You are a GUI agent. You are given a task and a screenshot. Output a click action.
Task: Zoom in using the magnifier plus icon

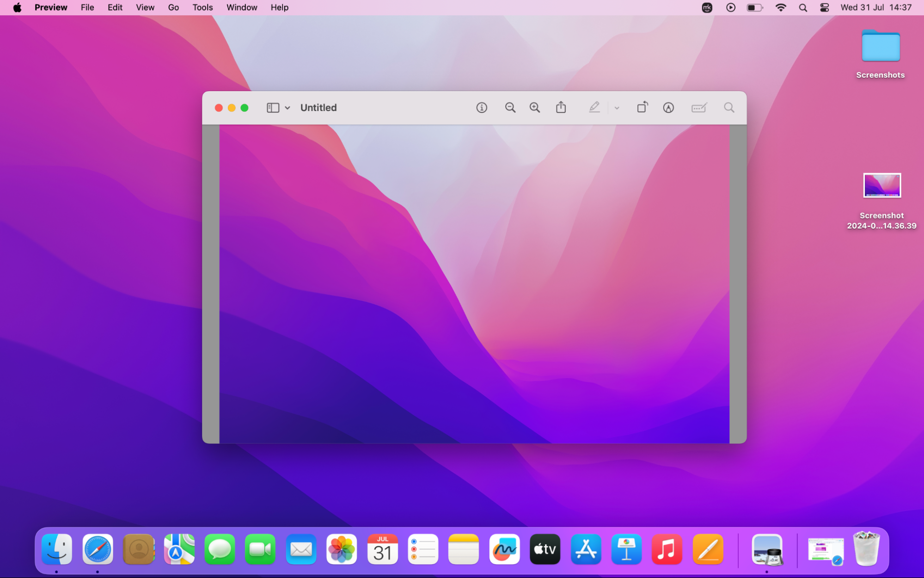pyautogui.click(x=535, y=108)
